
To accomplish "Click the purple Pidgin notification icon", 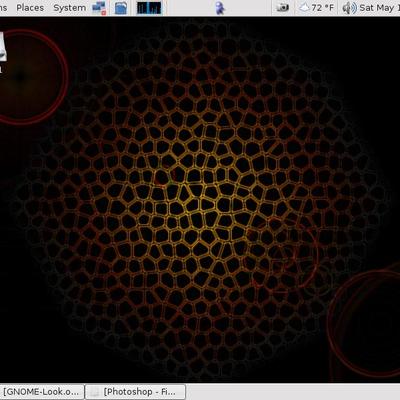I will (220, 8).
